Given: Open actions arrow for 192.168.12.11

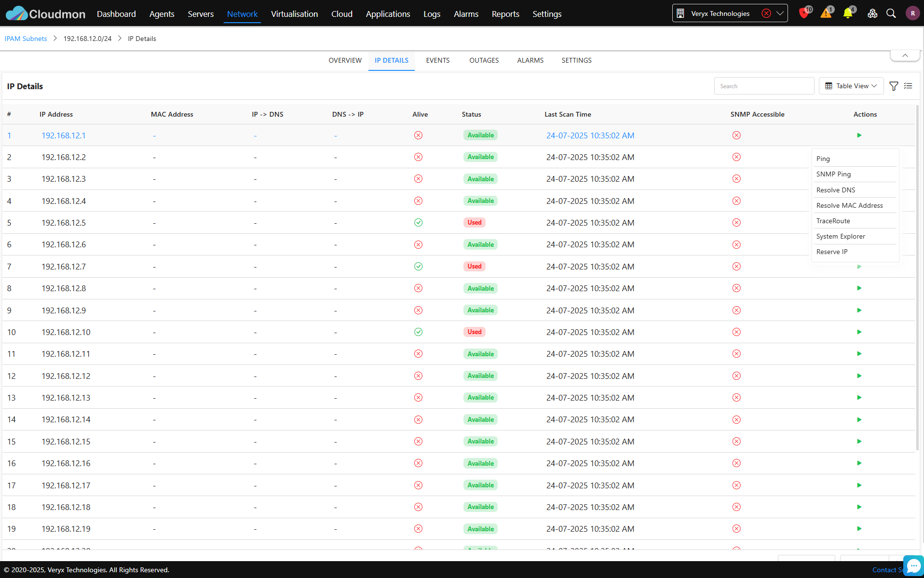Looking at the screenshot, I should click(859, 354).
